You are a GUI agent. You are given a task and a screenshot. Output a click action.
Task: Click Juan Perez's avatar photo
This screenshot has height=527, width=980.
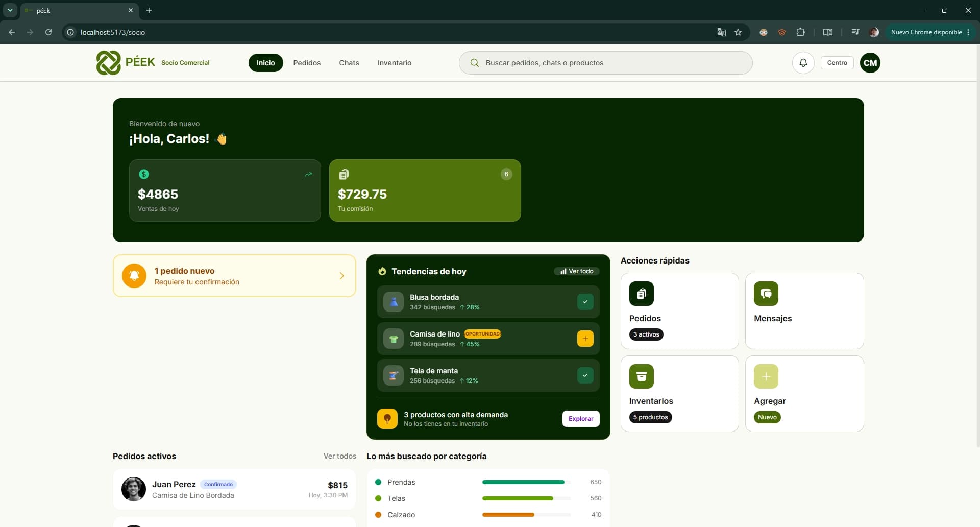[134, 489]
